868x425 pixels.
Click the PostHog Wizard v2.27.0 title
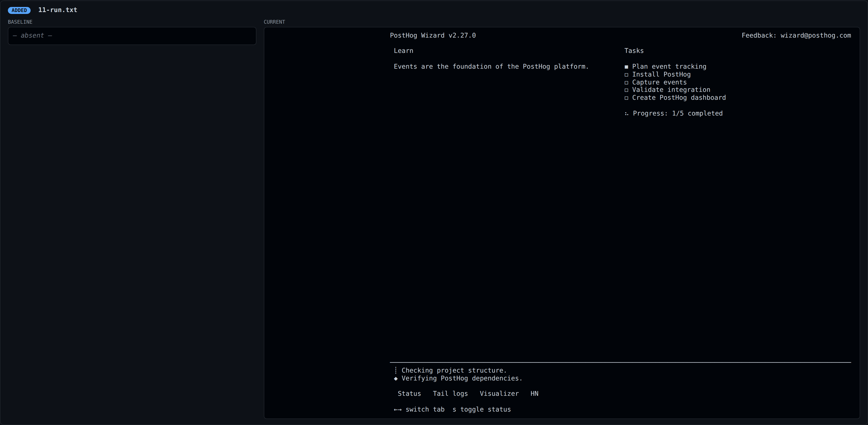tap(433, 35)
